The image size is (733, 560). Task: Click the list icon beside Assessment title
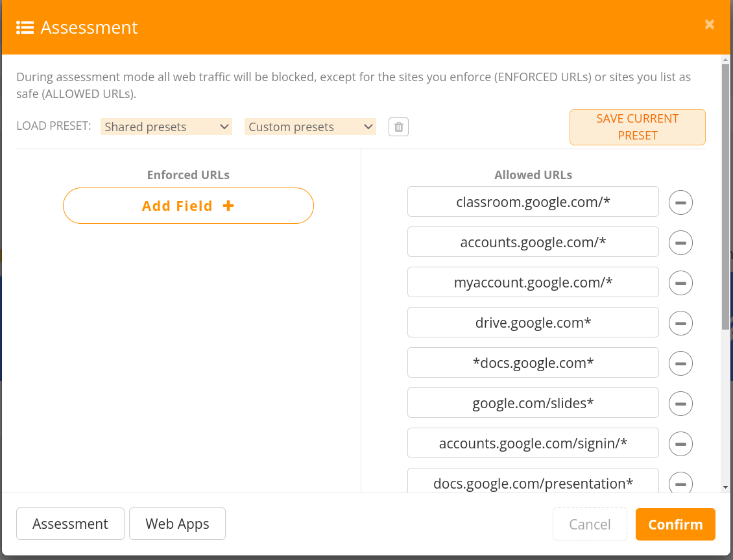point(25,28)
